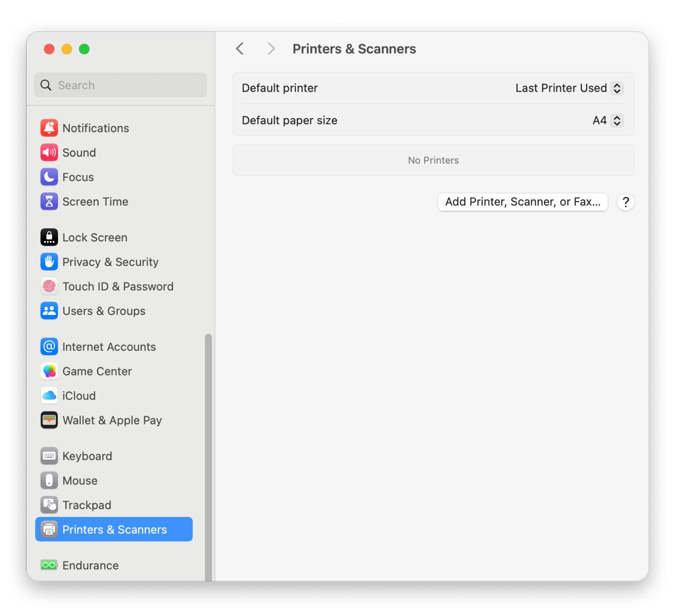This screenshot has width=675, height=616.
Task: Open the iCloud cloud icon
Action: coord(49,396)
